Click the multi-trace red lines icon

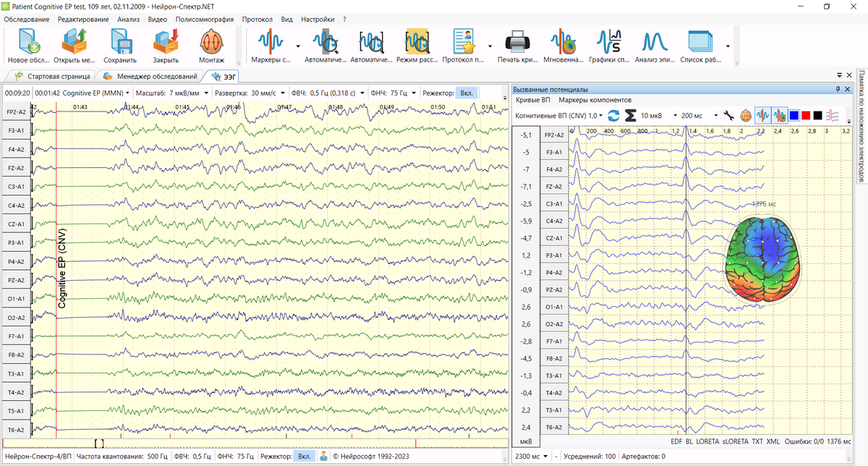[x=833, y=115]
